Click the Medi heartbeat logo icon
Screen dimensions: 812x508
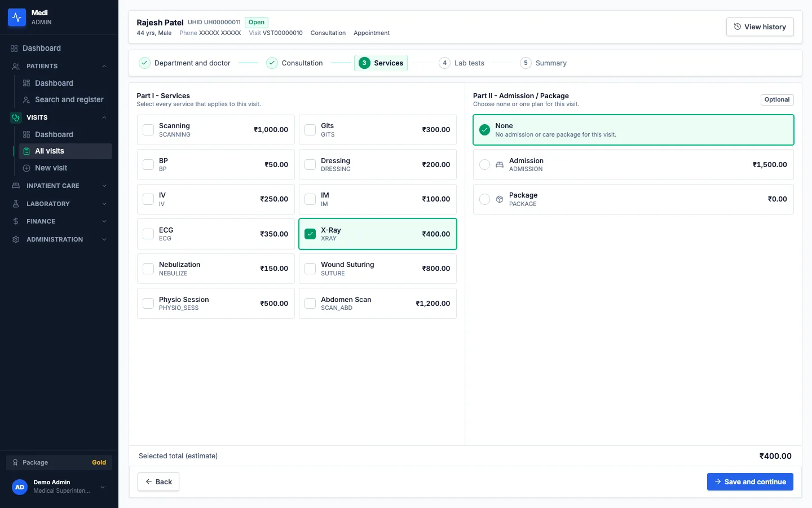(17, 17)
